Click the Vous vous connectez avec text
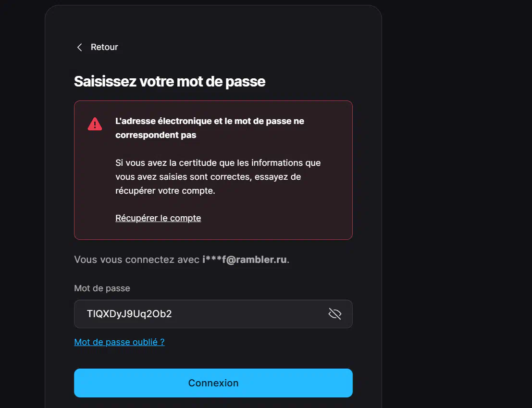Viewport: 532px width, 408px height. coord(137,260)
